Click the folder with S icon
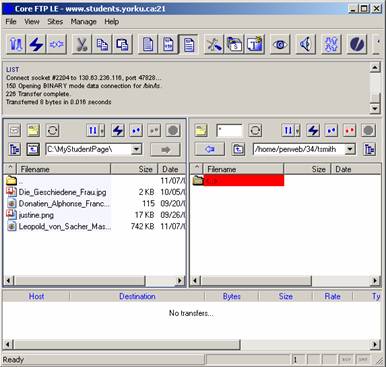The width and height of the screenshot is (386, 367). click(x=235, y=44)
